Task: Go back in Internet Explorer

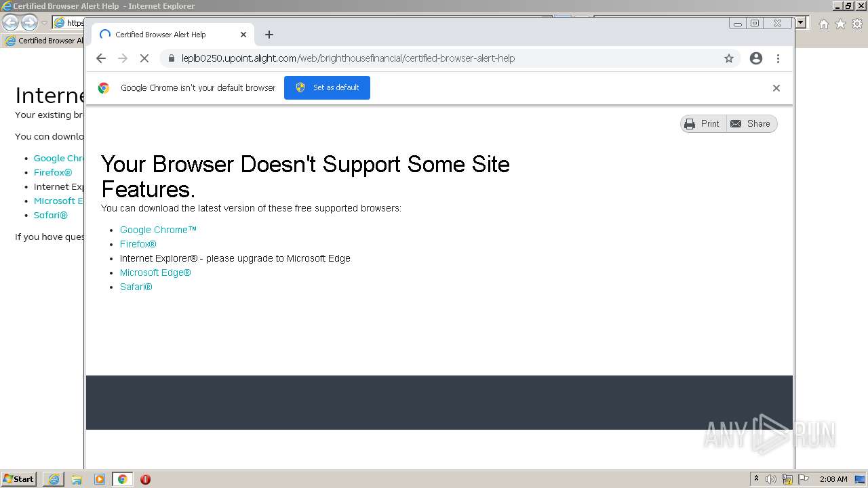Action: pos(10,22)
